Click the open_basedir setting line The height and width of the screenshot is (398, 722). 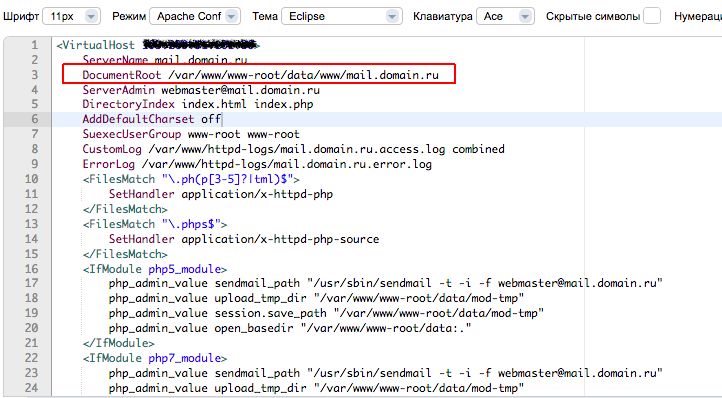tap(290, 328)
